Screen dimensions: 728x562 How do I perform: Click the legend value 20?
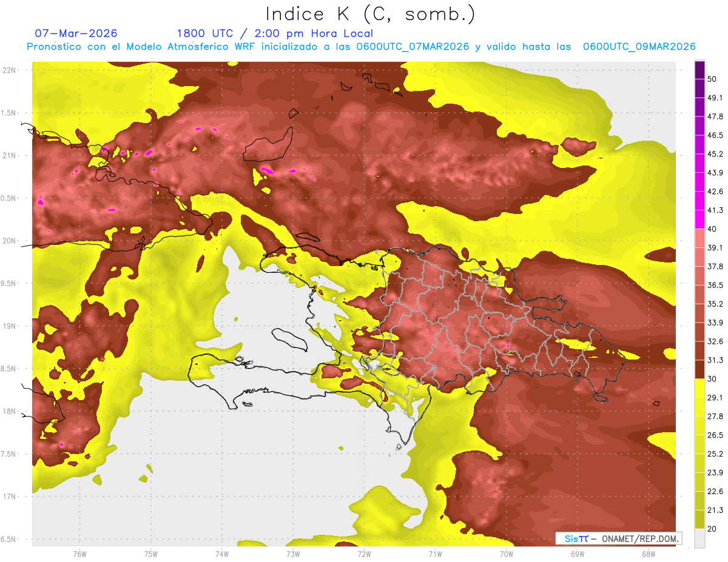[x=712, y=529]
